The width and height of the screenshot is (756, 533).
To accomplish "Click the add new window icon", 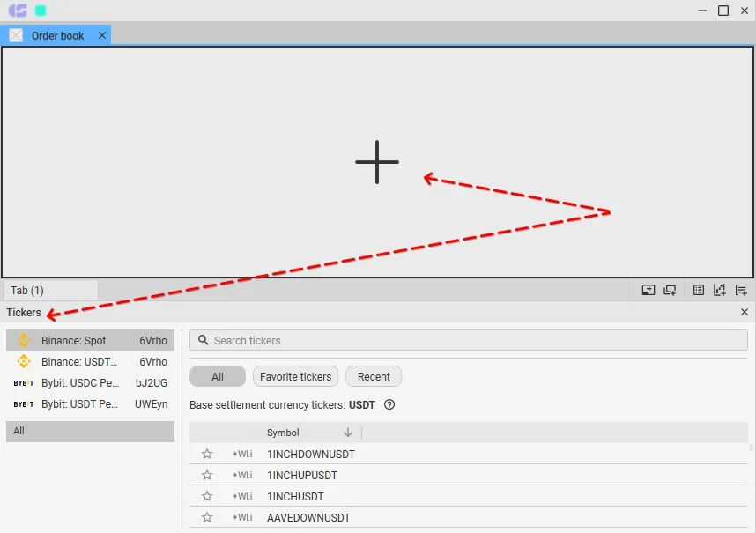I will 671,290.
